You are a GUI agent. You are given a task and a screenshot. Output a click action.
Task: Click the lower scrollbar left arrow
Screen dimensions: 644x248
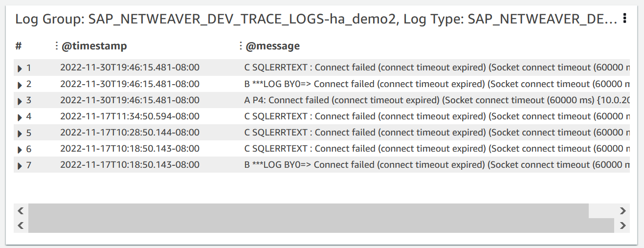point(21,225)
